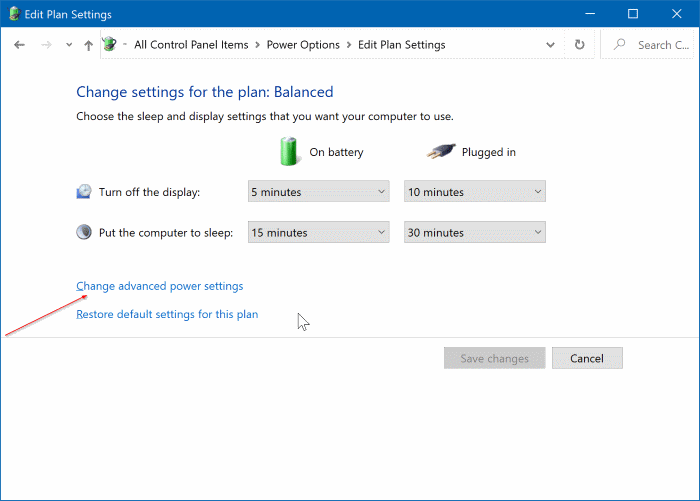Maximize the Edit Plan Settings window
Viewport: 700px width, 501px height.
coord(633,13)
